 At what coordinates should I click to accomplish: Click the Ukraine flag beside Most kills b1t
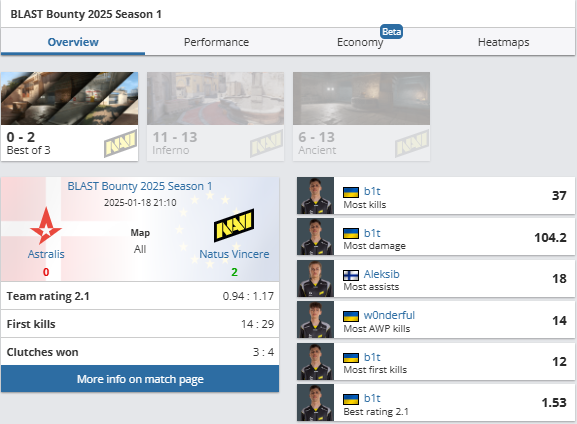351,192
